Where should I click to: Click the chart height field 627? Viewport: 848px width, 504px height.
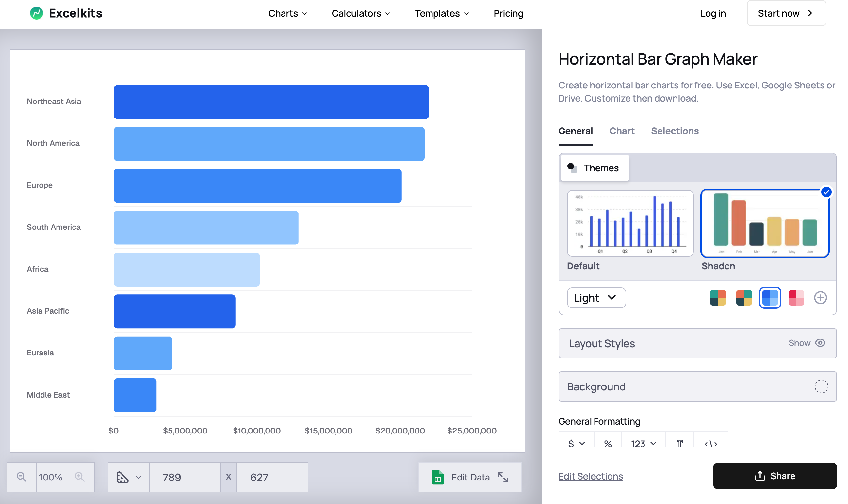tap(272, 477)
